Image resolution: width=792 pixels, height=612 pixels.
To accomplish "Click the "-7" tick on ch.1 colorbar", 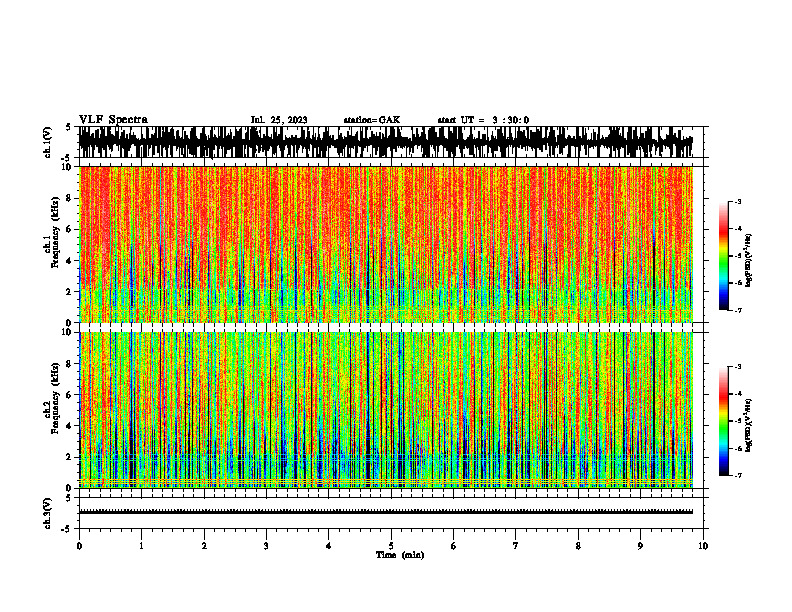I will pos(738,310).
